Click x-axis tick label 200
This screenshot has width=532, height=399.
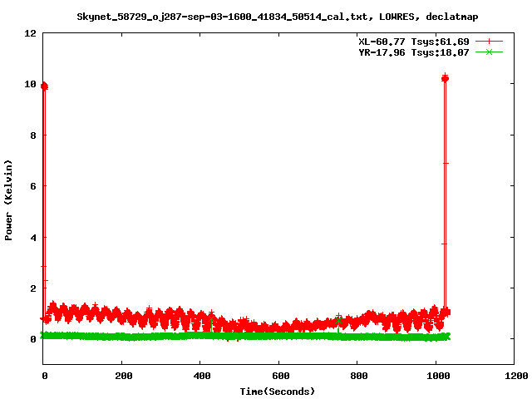point(123,376)
